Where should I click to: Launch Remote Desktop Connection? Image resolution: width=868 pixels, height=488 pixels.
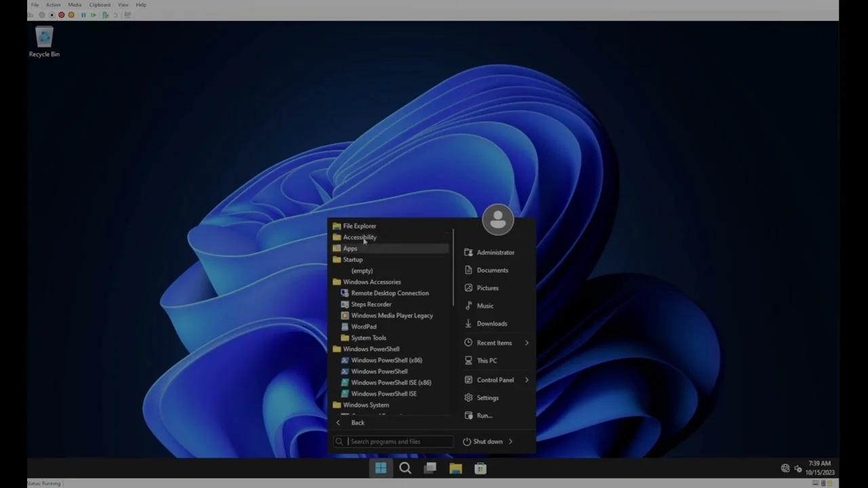[390, 293]
